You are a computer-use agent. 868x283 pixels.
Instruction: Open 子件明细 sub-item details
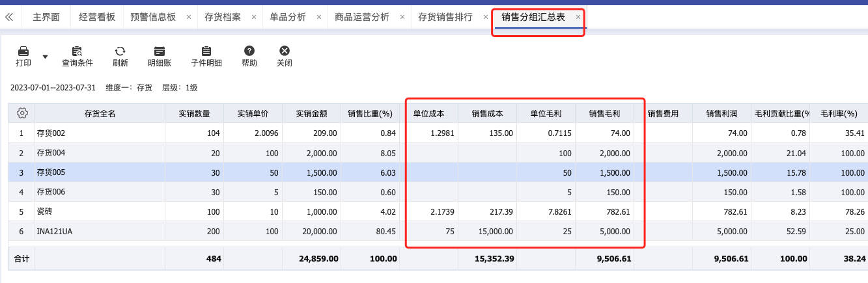[206, 57]
